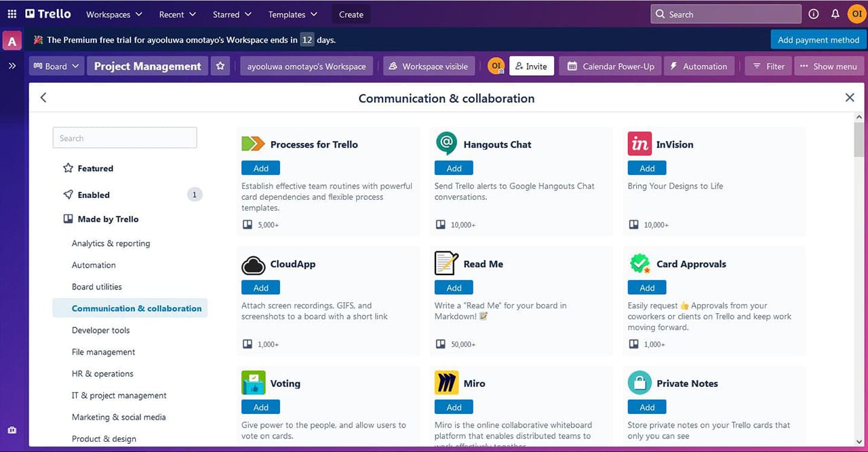Click the Invite button
The image size is (868, 452).
click(x=532, y=66)
